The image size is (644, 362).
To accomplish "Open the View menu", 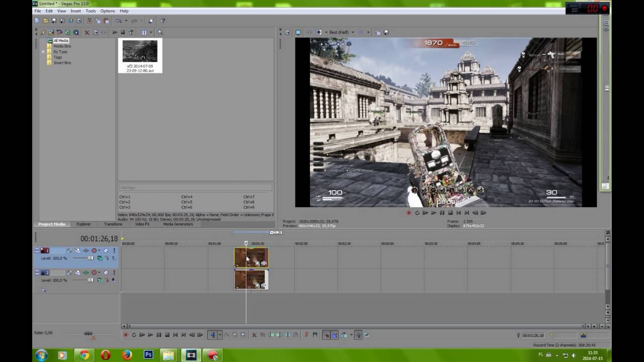I will (x=61, y=11).
